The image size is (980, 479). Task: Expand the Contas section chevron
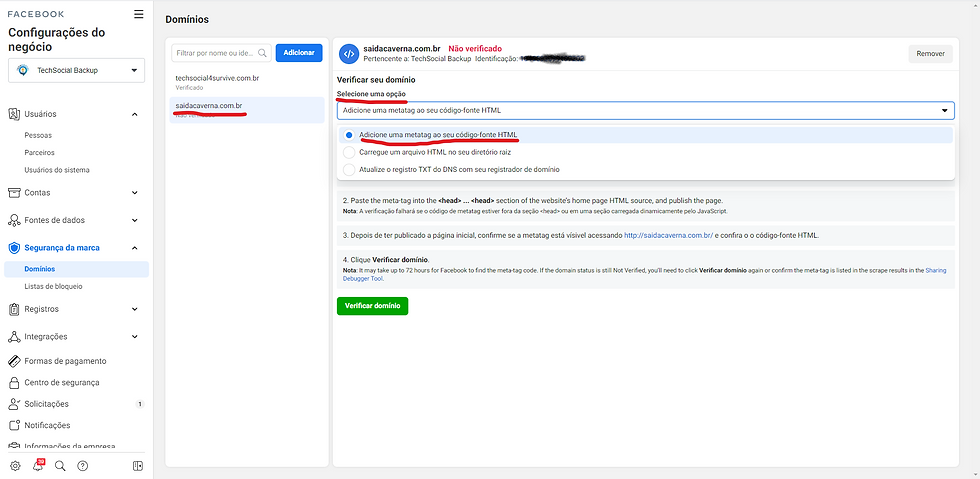click(x=134, y=193)
